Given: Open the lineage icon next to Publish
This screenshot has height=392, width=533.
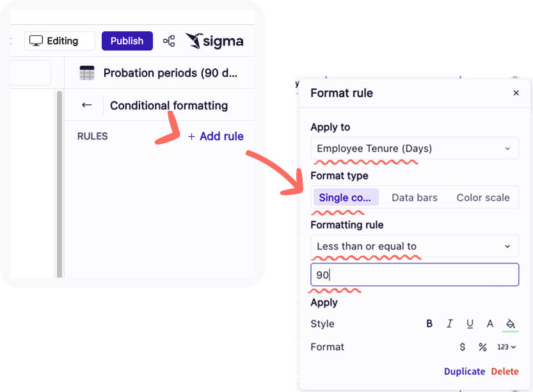Looking at the screenshot, I should pyautogui.click(x=169, y=40).
